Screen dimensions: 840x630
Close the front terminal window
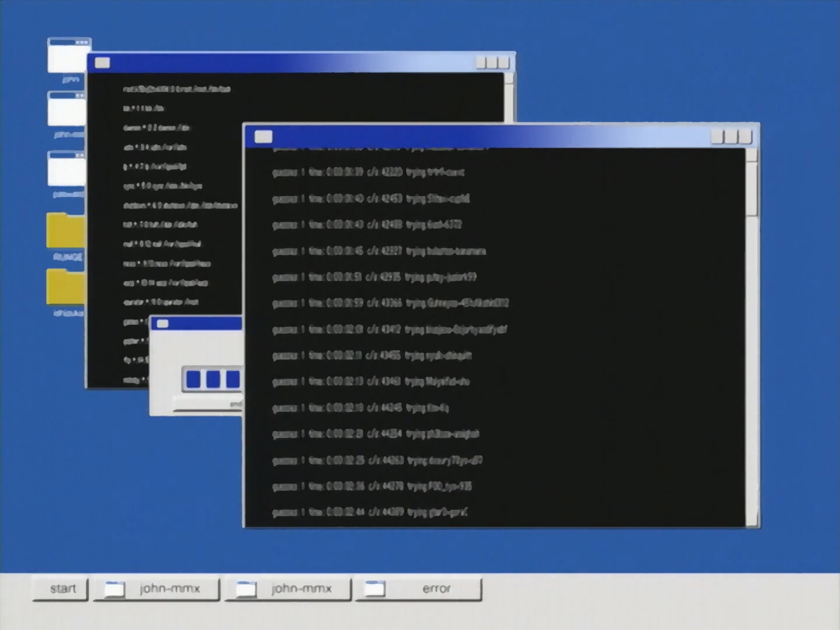(745, 137)
